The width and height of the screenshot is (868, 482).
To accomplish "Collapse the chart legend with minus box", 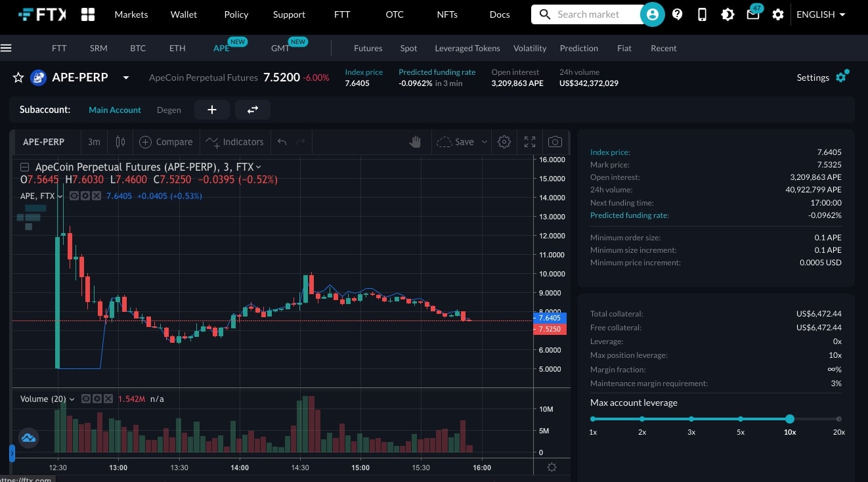I will [x=25, y=167].
